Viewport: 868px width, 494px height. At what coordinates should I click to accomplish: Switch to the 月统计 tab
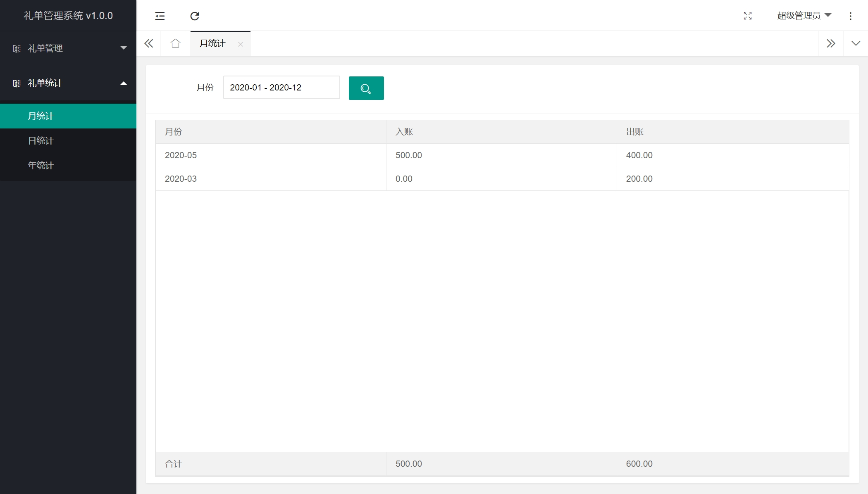pos(212,43)
